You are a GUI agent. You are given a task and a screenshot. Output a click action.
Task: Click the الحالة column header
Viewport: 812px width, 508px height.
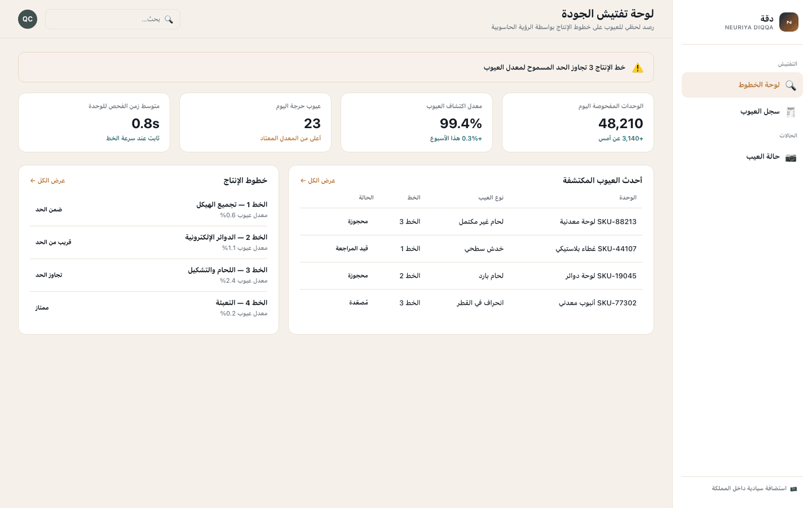click(366, 198)
